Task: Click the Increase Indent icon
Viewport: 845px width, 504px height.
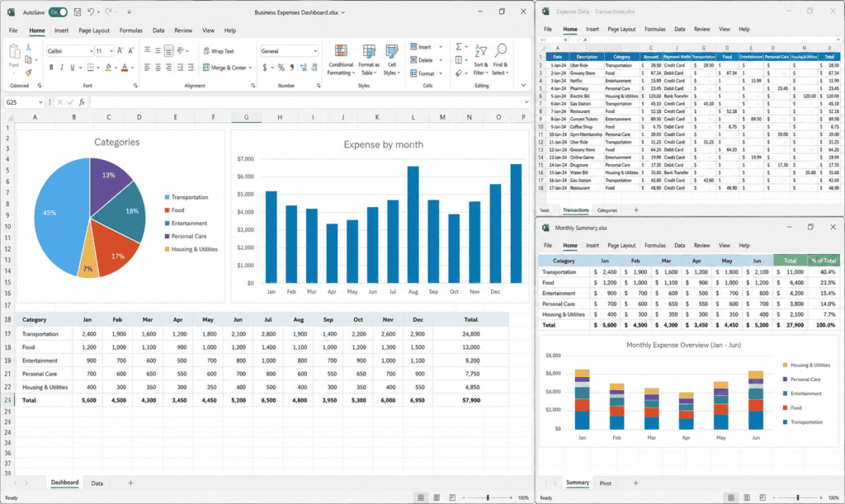Action: point(191,68)
